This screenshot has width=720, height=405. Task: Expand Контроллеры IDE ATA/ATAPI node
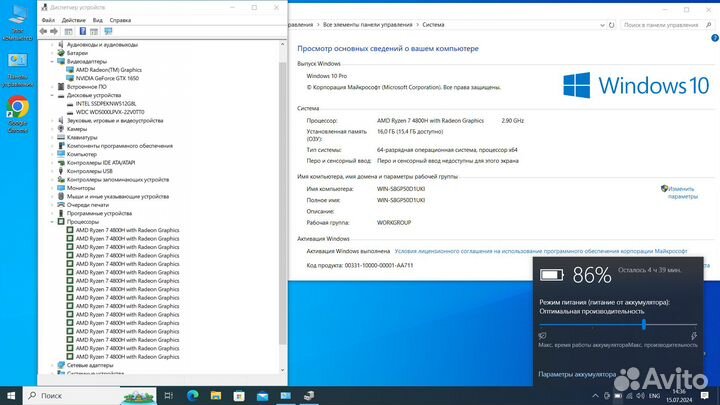52,163
